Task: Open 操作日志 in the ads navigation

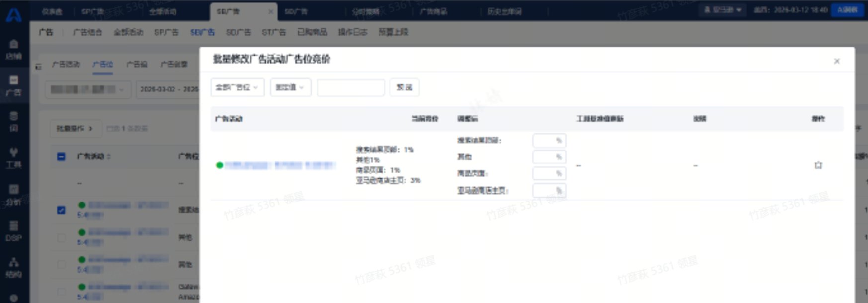Action: pos(352,32)
